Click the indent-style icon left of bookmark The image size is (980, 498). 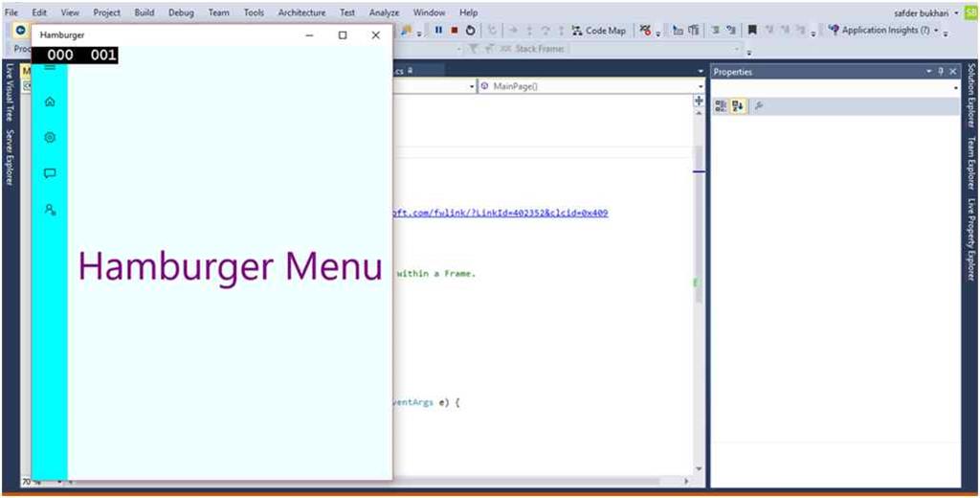(730, 30)
